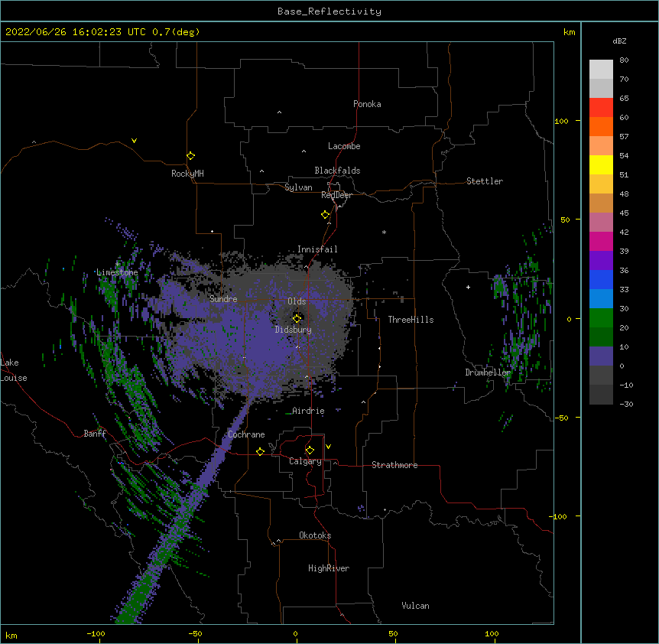Viewport: 659px width, 644px height.
Task: Click the dBZ legend heading
Action: tap(619, 41)
